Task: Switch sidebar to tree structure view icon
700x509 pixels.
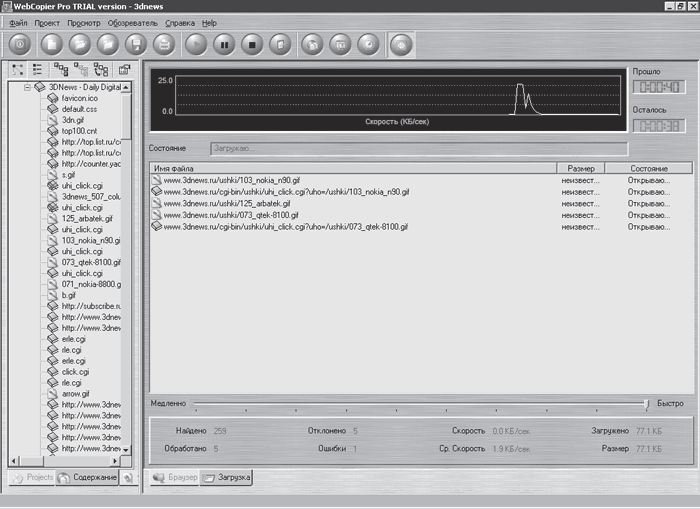Action: pyautogui.click(x=18, y=70)
